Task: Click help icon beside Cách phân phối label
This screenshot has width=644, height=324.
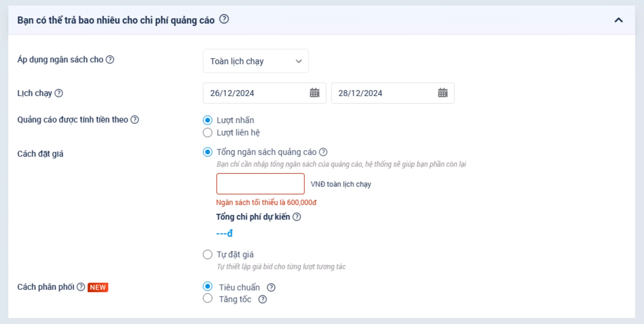Action: (81, 287)
